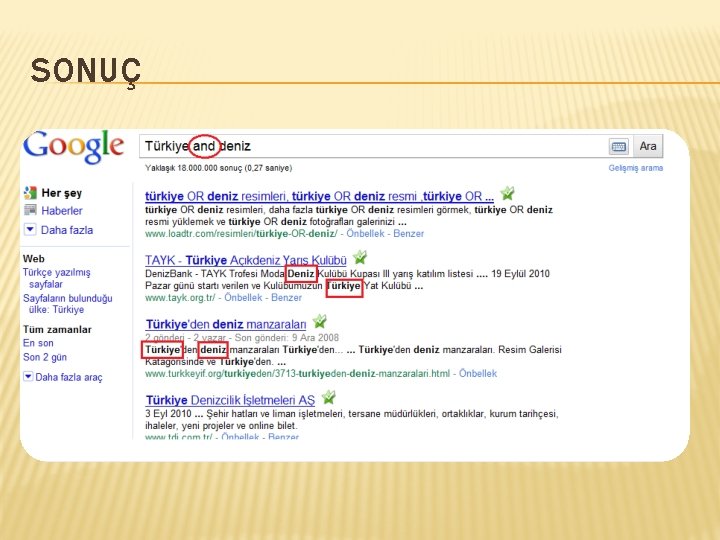Viewport: 720px width, 540px height.
Task: Open TAYK Türkiye Açıkdeniz Yarış Kulübü result
Action: (x=246, y=260)
